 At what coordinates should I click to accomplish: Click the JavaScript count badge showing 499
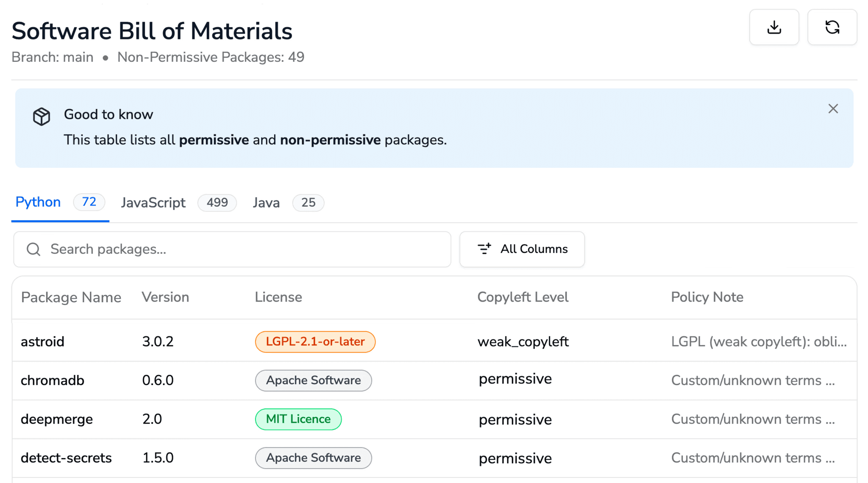(x=217, y=203)
